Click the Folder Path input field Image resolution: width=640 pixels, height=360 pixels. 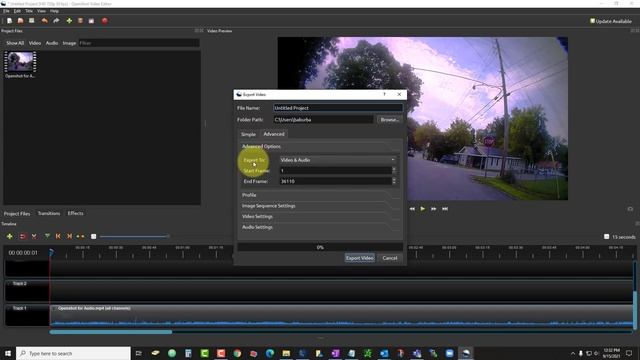[323, 120]
